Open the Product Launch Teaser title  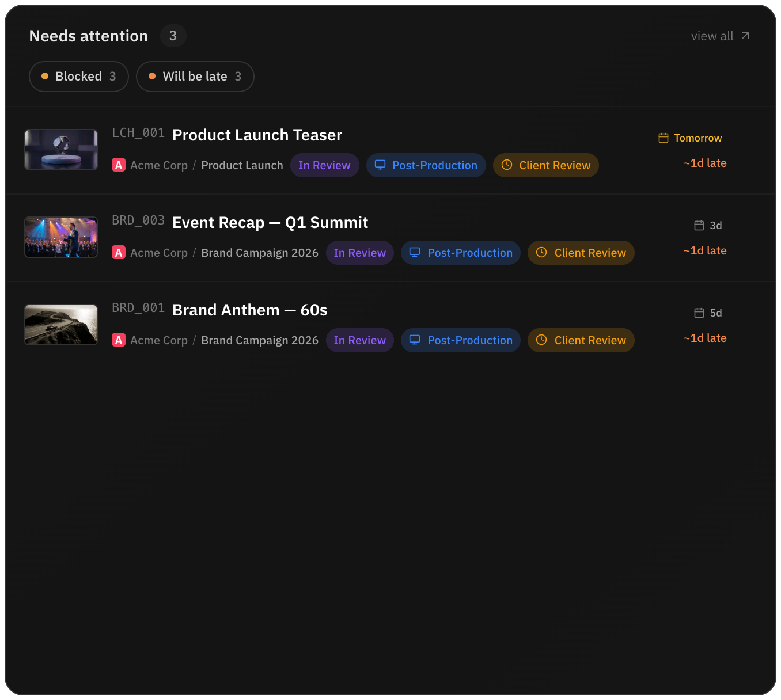[x=257, y=135]
